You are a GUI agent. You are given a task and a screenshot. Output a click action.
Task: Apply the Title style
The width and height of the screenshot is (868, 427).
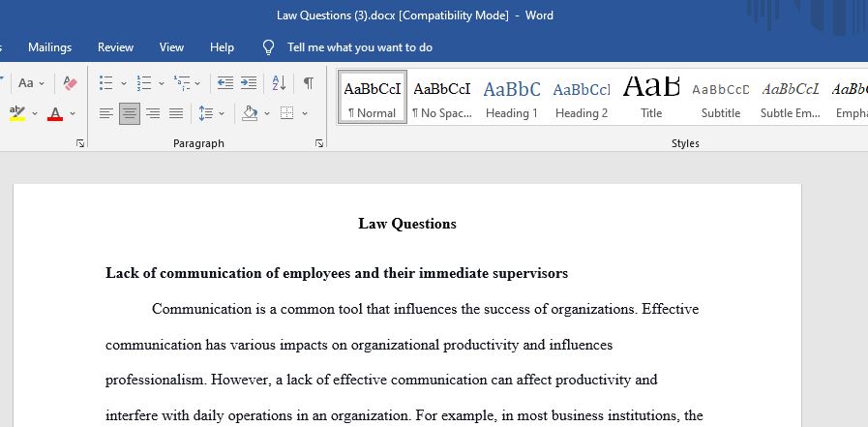click(651, 97)
